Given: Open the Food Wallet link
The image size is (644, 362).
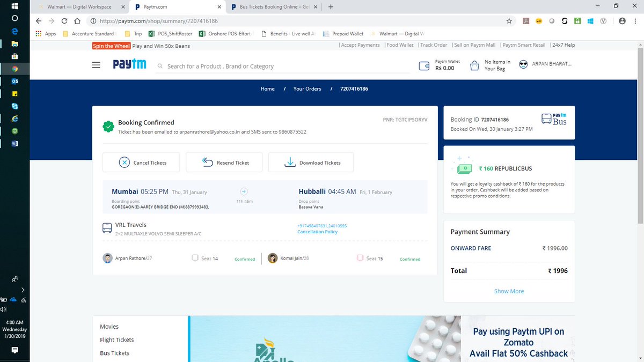Looking at the screenshot, I should click(400, 45).
